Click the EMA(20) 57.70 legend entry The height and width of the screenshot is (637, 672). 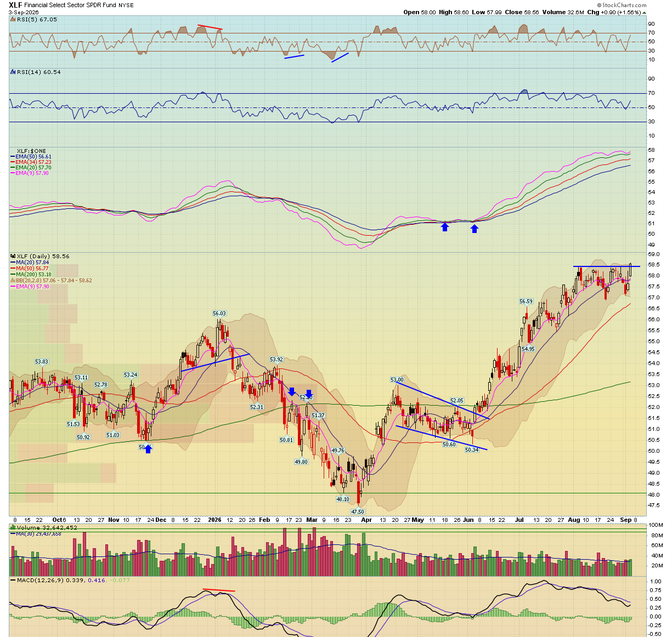tap(33, 168)
